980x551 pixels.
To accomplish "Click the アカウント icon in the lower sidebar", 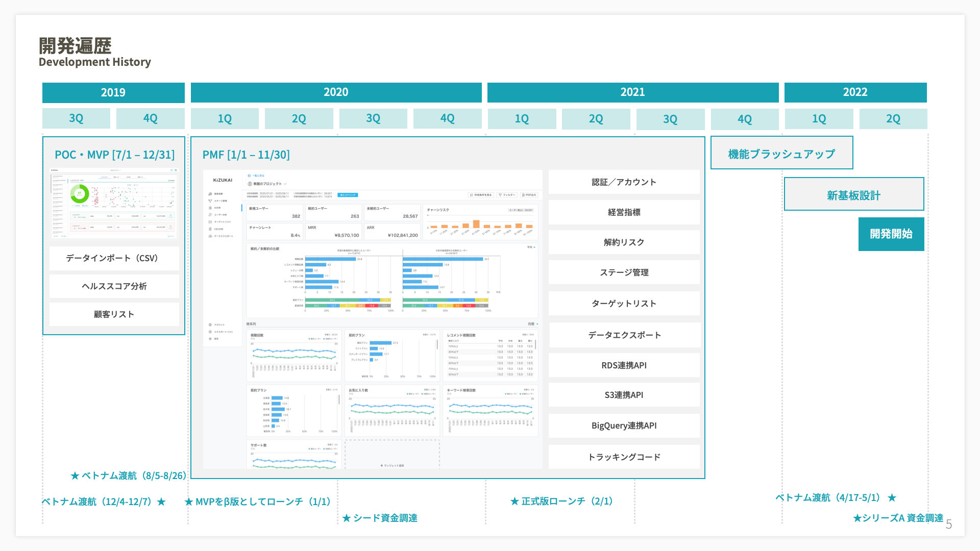I will 210,324.
